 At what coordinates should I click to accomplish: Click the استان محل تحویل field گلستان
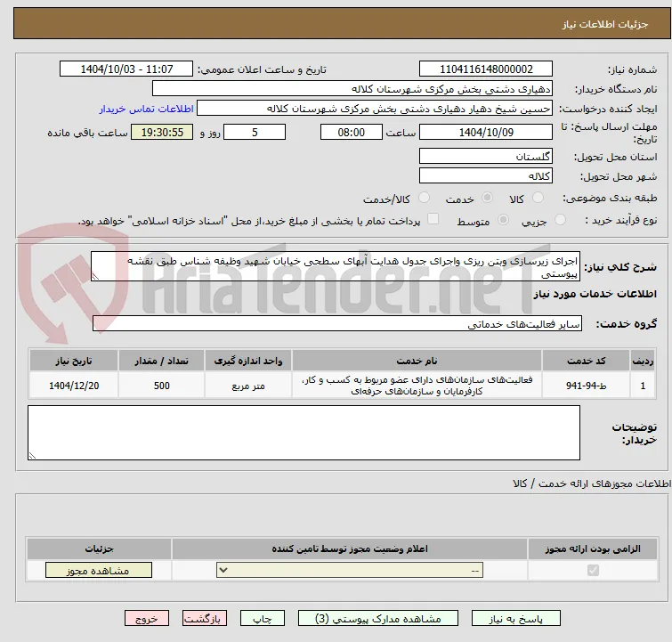pos(486,156)
